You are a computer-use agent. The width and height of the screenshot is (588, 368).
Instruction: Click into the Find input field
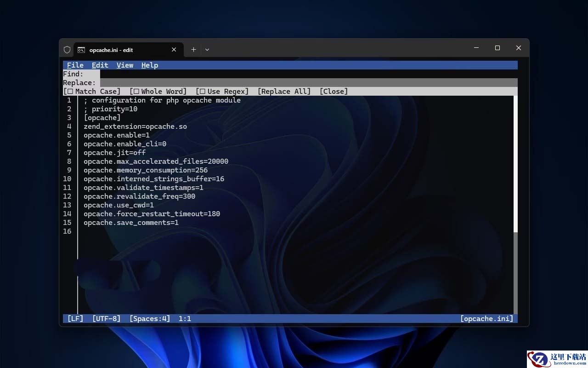pos(308,74)
